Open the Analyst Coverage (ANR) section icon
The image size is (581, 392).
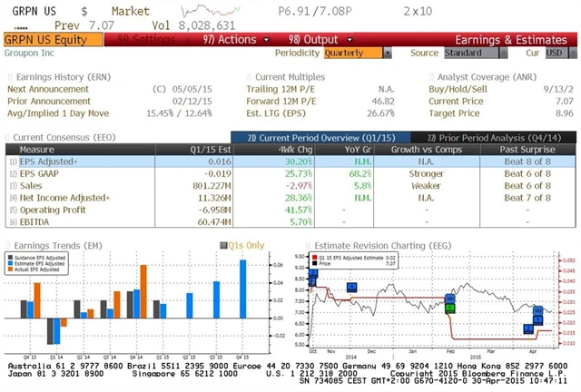coord(431,77)
